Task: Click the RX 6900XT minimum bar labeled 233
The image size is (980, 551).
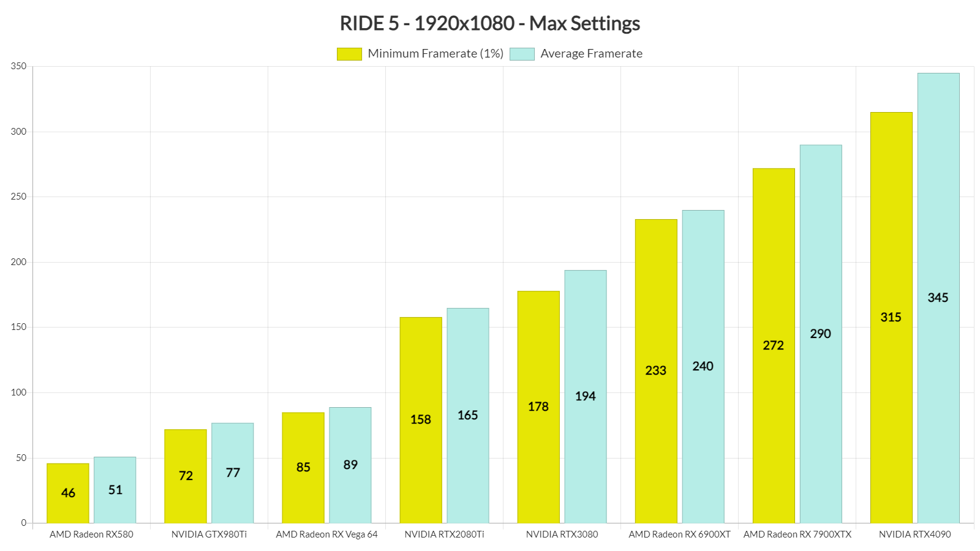Action: (655, 370)
